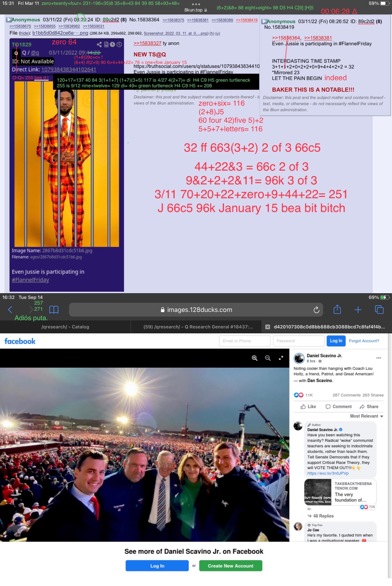Go back with Safari's back arrow
Image resolution: width=392 pixels, height=586 pixels.
pyautogui.click(x=10, y=310)
